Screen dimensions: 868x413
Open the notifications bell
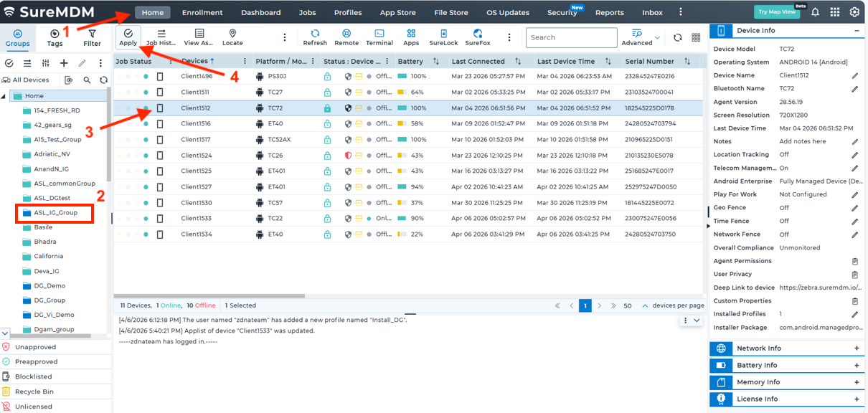[815, 12]
